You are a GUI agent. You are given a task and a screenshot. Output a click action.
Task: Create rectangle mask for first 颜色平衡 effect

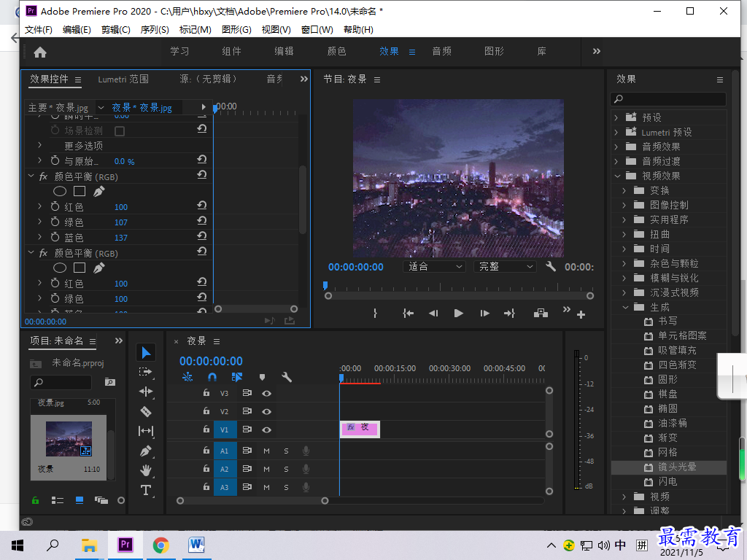(80, 192)
